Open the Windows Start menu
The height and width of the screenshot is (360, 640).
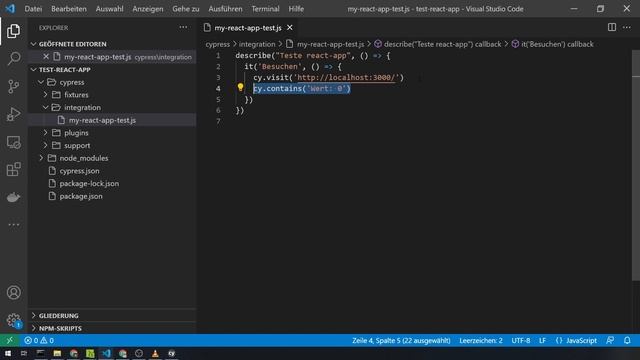(x=8, y=353)
